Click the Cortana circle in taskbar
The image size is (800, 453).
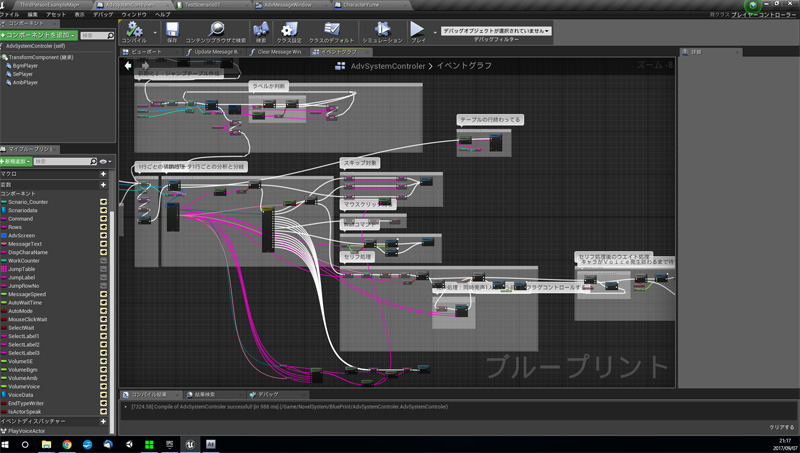[24, 444]
